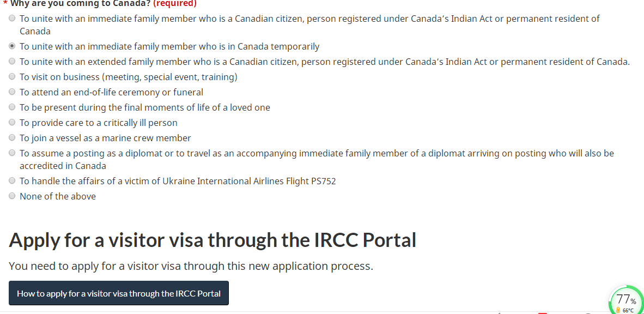Select 'To attend an end-of-life ceremony or funeral'
The image size is (644, 314).
point(11,92)
